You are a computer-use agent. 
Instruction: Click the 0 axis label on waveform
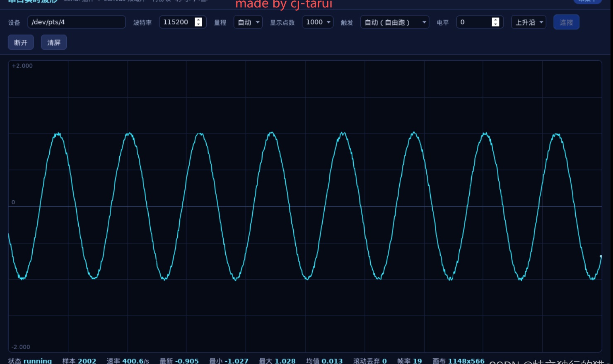tap(13, 202)
